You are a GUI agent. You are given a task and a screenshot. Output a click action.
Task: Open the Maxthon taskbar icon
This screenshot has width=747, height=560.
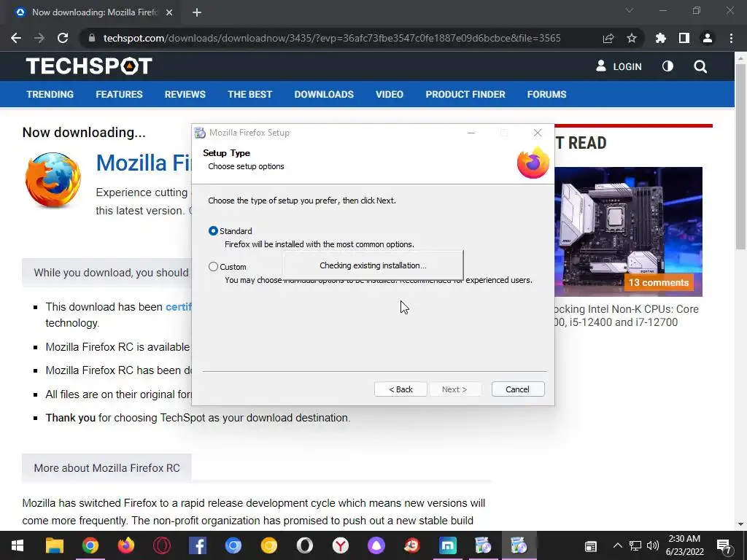click(x=447, y=545)
